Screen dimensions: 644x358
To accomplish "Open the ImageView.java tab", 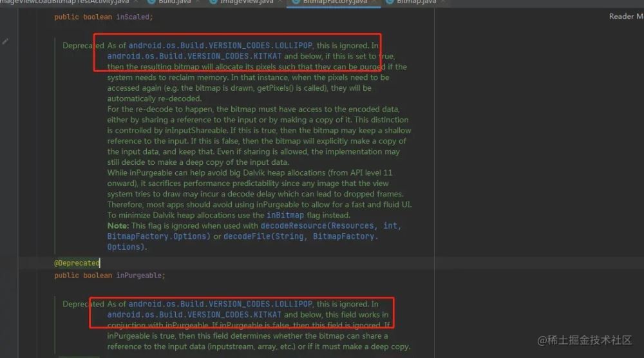I will [x=247, y=2].
